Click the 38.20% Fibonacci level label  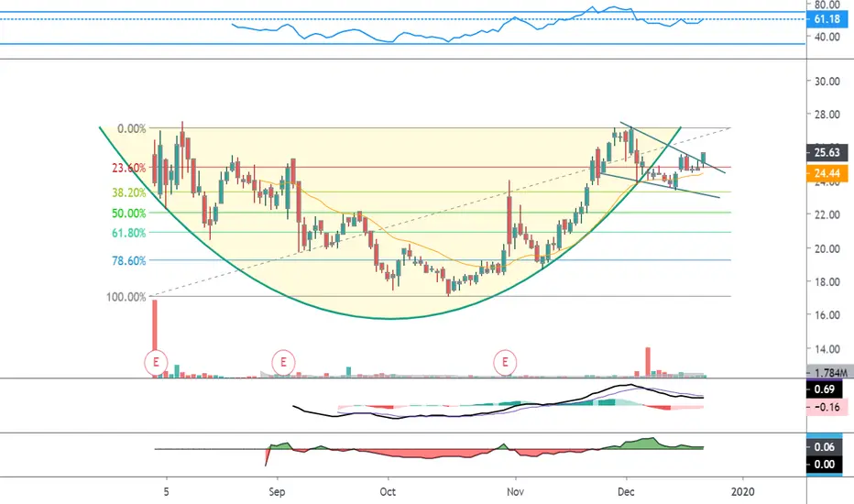(x=129, y=192)
